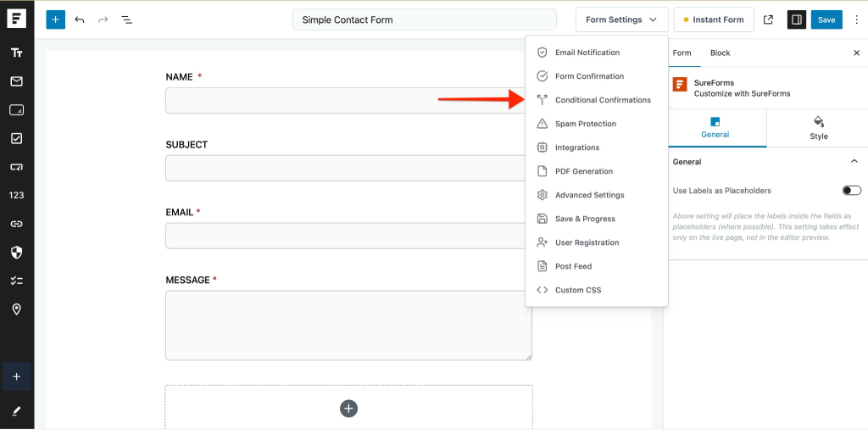Image resolution: width=868 pixels, height=434 pixels.
Task: Select the MESSAGE field label
Action: [187, 280]
